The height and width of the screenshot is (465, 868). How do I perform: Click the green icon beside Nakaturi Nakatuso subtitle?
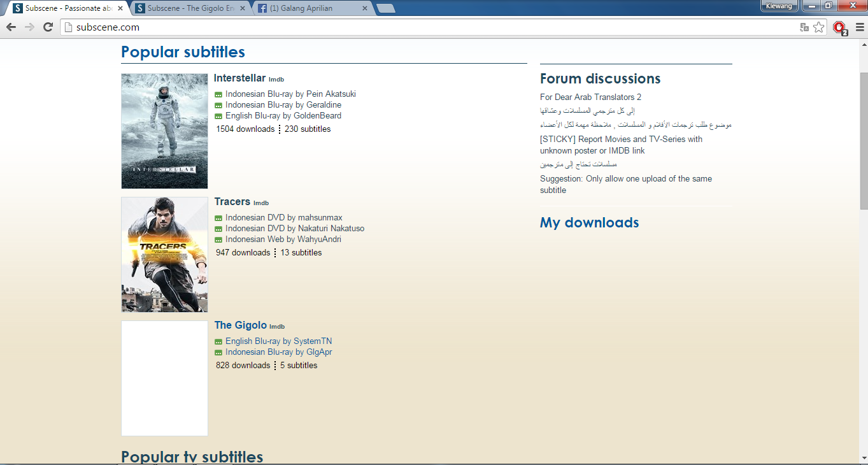click(x=218, y=229)
